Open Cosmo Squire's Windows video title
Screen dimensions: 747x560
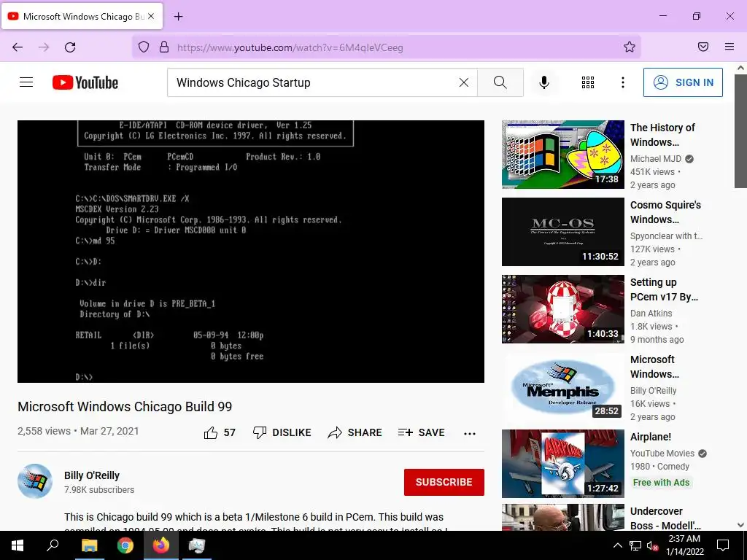coord(665,212)
